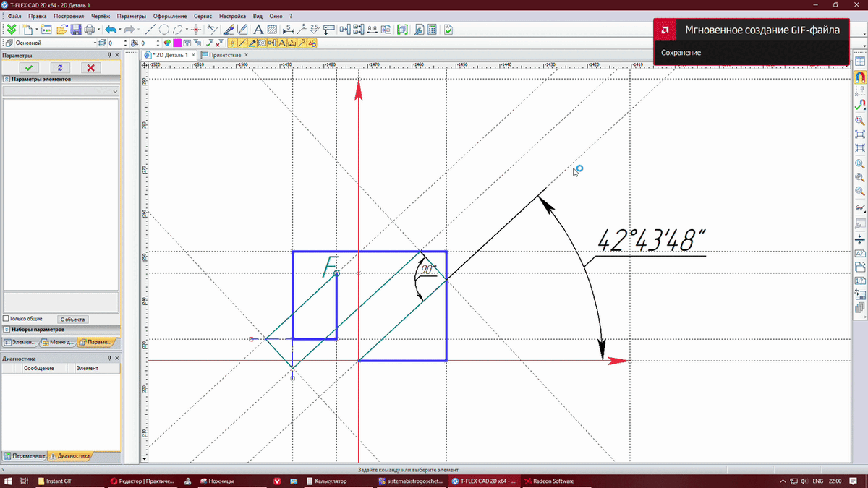Image resolution: width=868 pixels, height=488 pixels.
Task: Toggle the text selector filter (highlighted A icon)
Action: coord(283,43)
